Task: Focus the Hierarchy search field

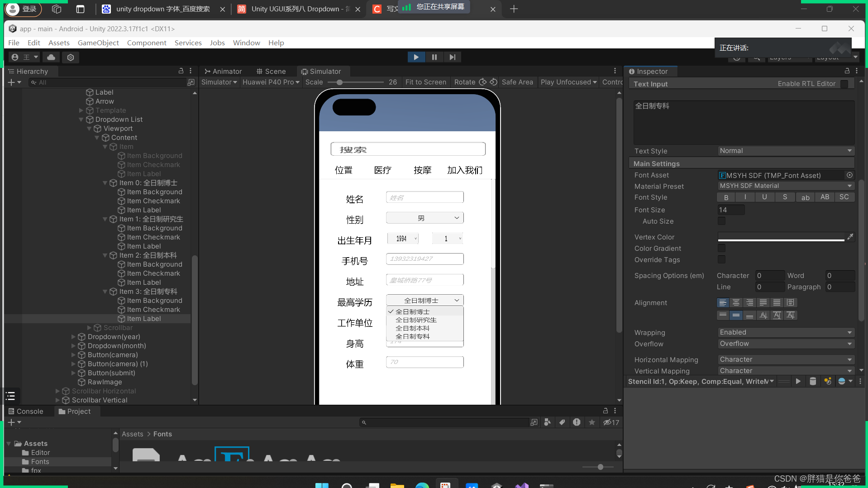Action: (109, 82)
